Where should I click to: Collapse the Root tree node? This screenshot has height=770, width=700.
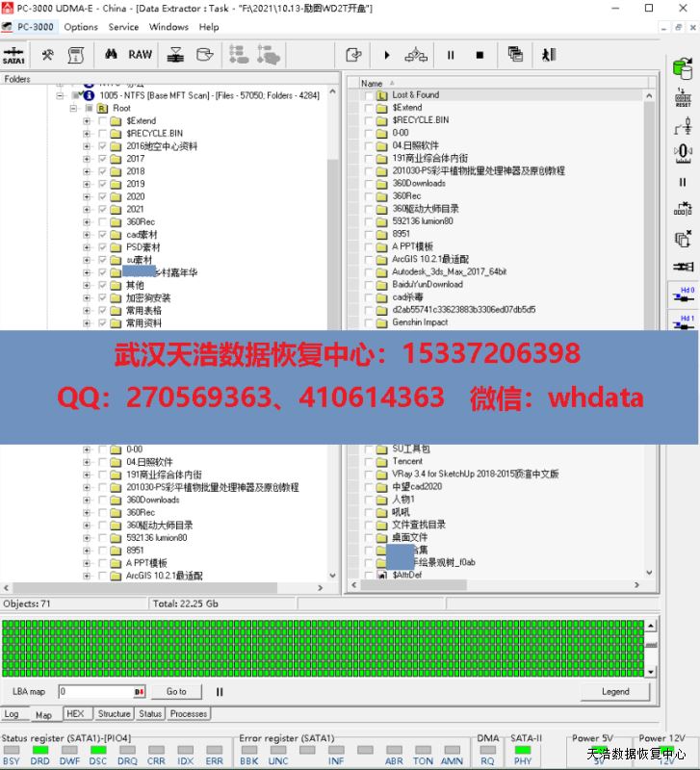[x=72, y=109]
